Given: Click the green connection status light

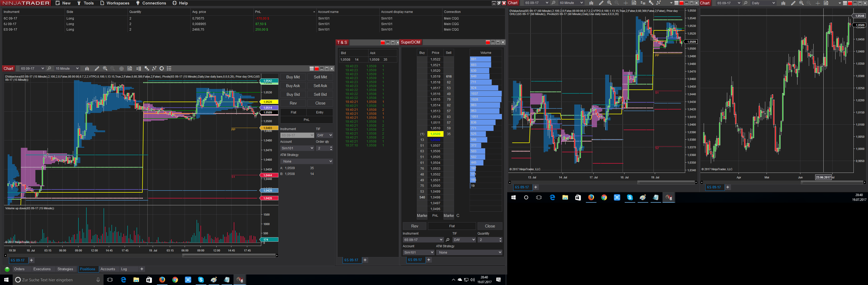Looking at the screenshot, I should coord(7,269).
